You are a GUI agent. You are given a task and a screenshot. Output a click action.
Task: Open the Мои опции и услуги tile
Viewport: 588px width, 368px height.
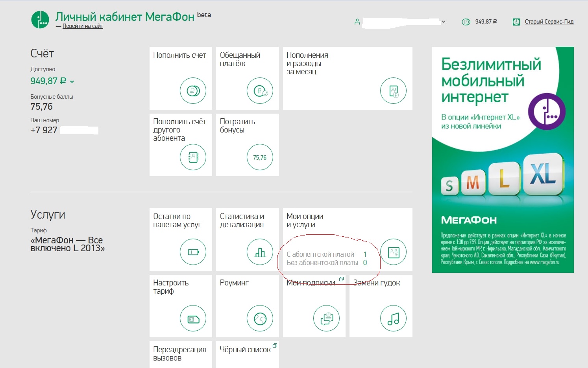tap(348, 239)
